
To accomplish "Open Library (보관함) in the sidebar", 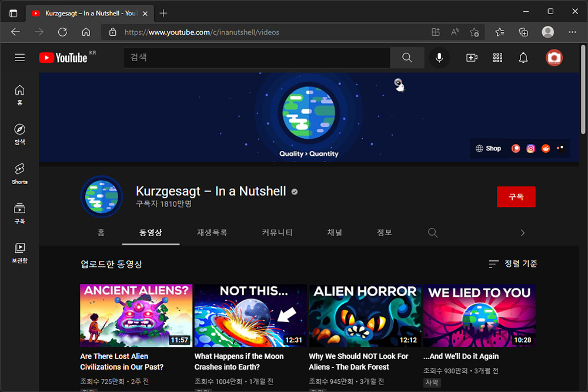I will [x=20, y=253].
